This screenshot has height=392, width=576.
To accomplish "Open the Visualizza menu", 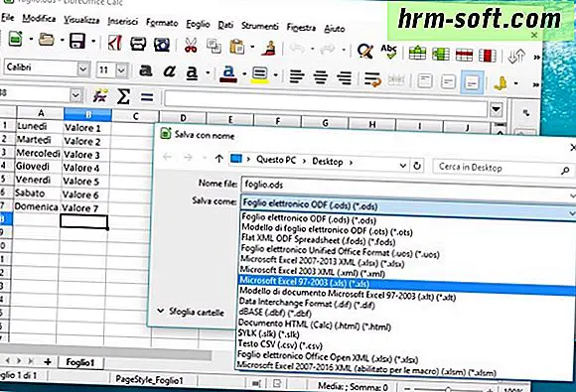I will [x=81, y=20].
